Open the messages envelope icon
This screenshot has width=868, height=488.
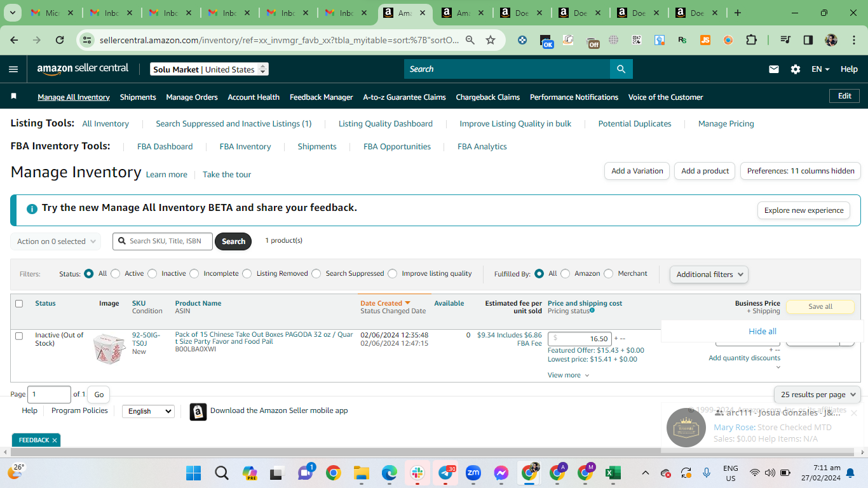774,69
